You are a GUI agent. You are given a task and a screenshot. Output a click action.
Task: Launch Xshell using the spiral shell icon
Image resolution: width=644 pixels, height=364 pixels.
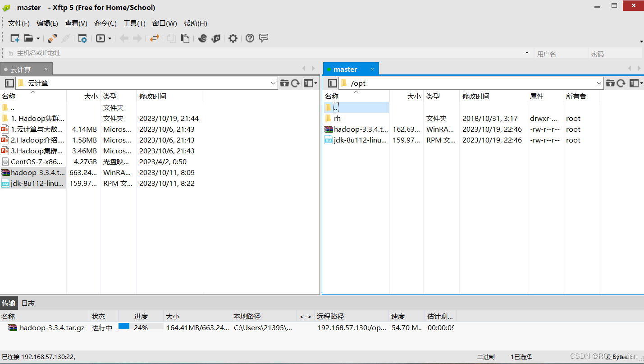[x=202, y=38]
